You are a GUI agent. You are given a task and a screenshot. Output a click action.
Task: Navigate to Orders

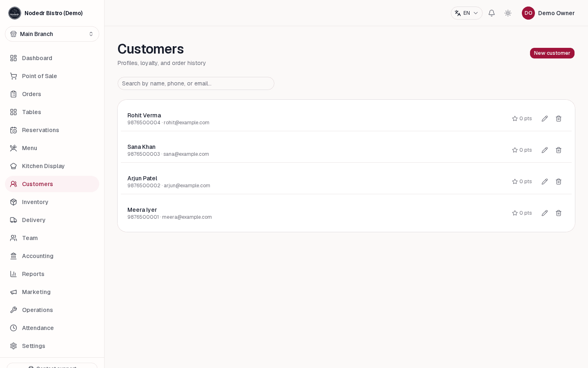point(52,94)
